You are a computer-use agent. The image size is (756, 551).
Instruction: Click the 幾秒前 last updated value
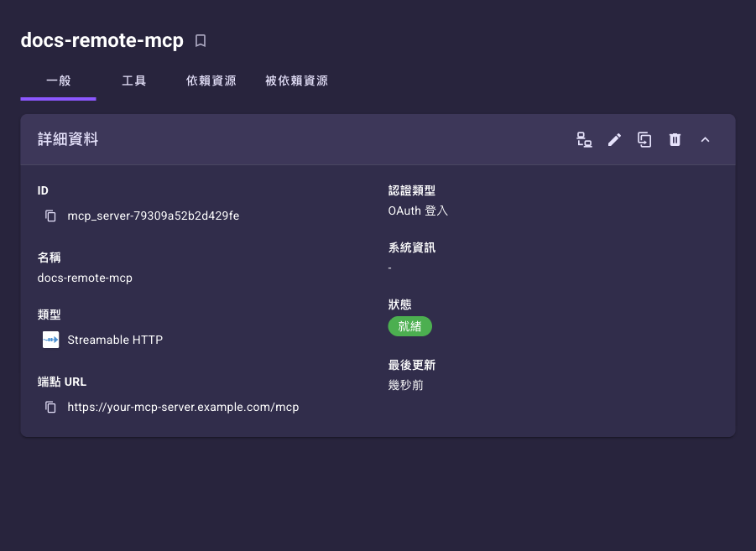tap(406, 385)
